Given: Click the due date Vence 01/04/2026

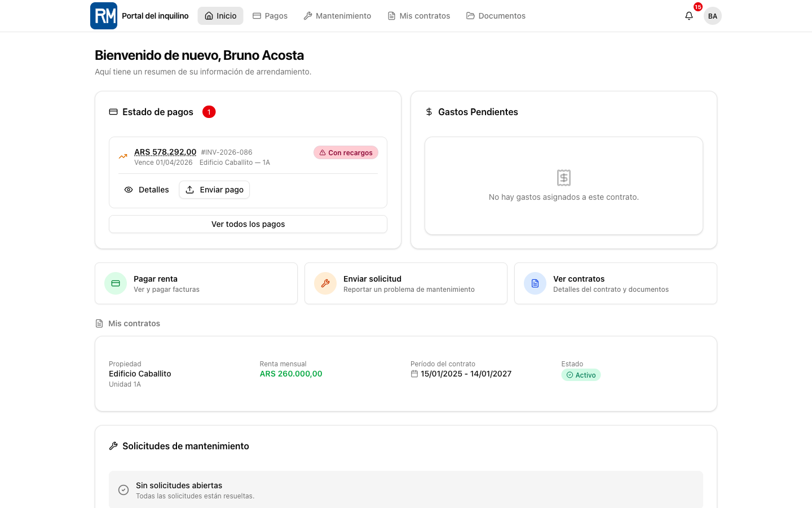Looking at the screenshot, I should pos(164,163).
